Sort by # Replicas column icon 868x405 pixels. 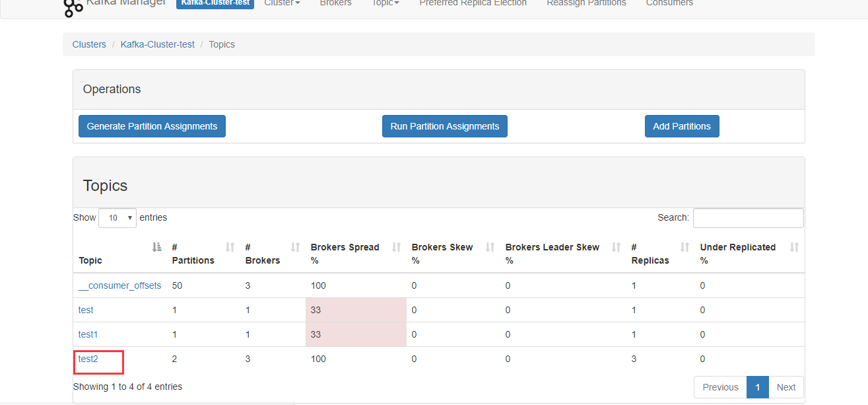(685, 247)
